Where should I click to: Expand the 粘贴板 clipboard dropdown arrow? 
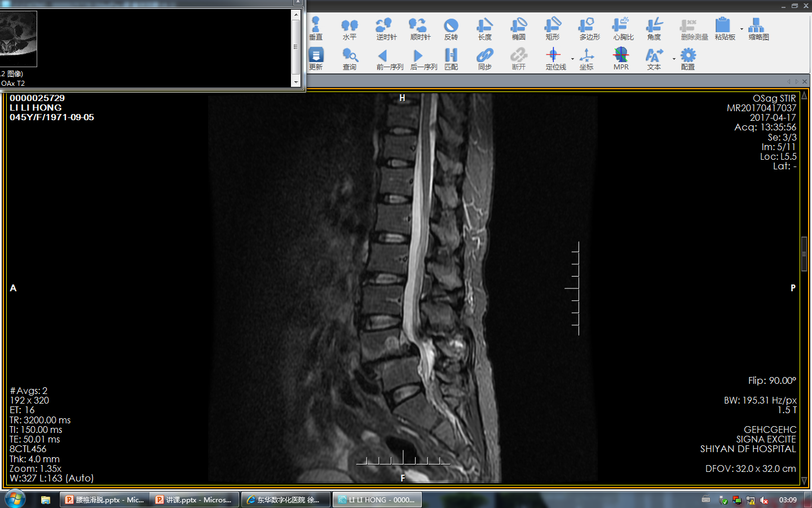(x=742, y=29)
